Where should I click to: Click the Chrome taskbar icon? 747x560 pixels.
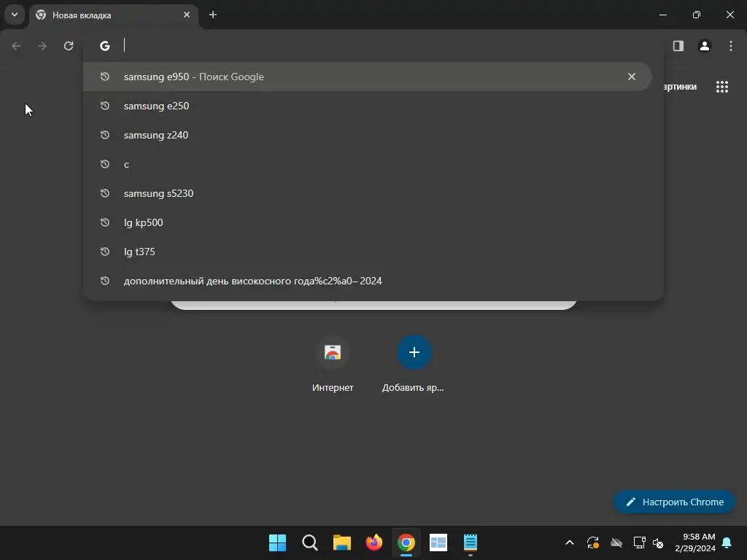click(406, 542)
